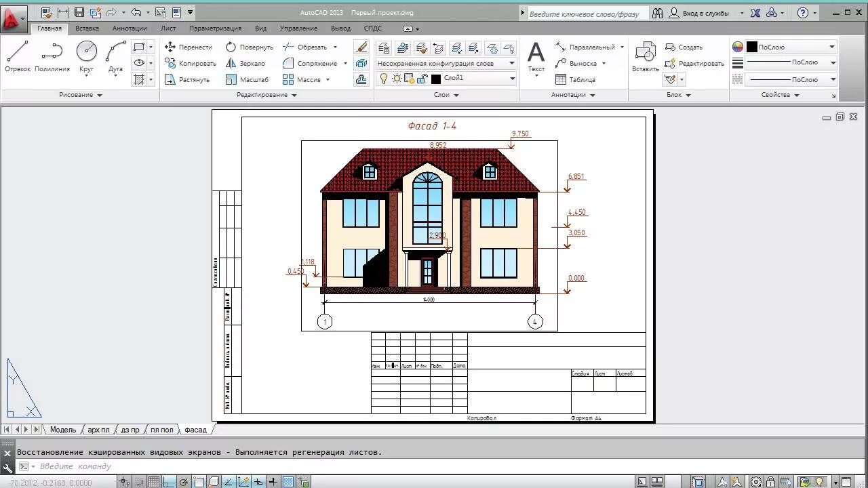This screenshot has height=488, width=868.
Task: Click the ellipse drawing tool icon
Action: point(139,63)
